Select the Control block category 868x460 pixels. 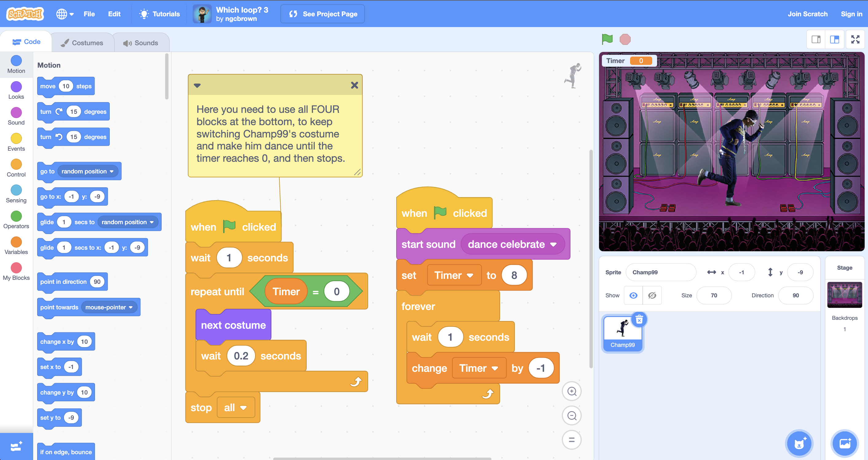click(16, 168)
